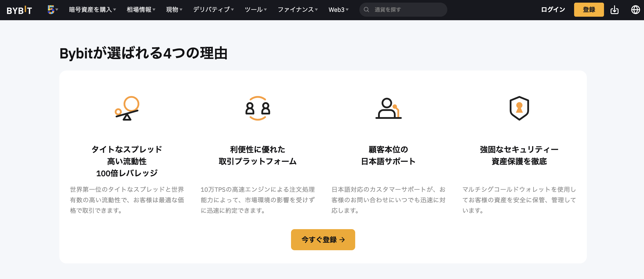This screenshot has width=644, height=279.
Task: Click the 世界第一位のタイトなスプレッド description
Action: [x=127, y=200]
